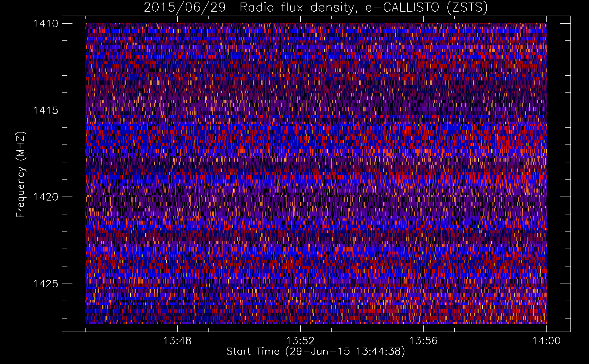
Task: Select the 1415 frequency tick label
Action: point(46,110)
